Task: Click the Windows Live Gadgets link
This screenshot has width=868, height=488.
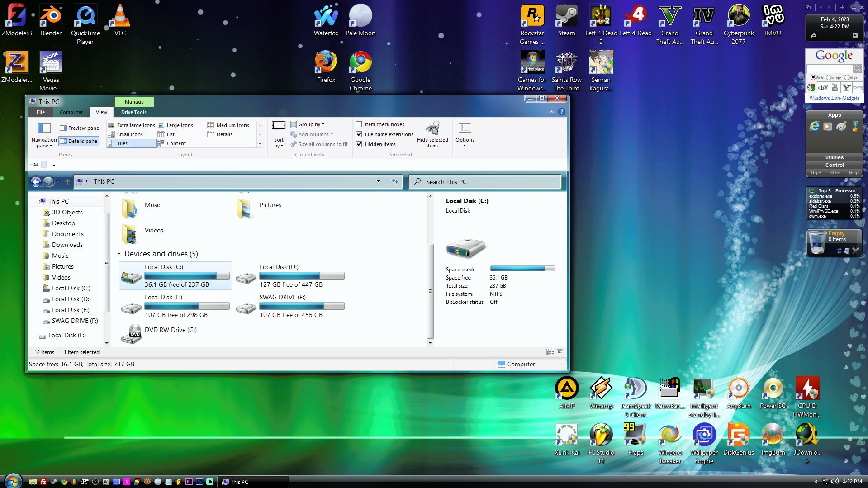Action: (834, 98)
